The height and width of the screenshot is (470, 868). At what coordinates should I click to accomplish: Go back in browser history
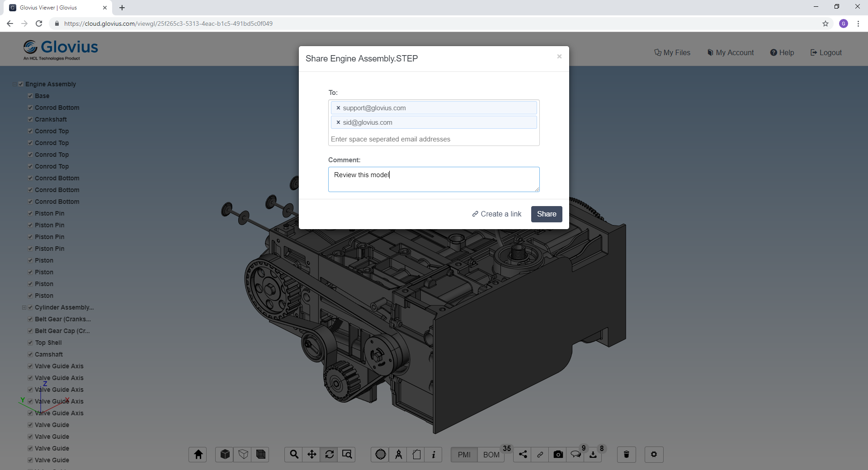[x=10, y=23]
